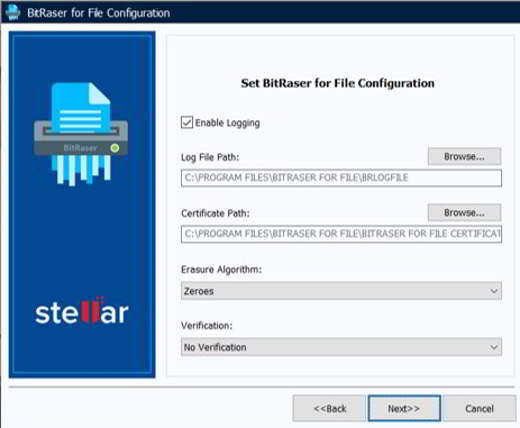Click the BitRaser title bar app icon
520x428 pixels.
click(x=13, y=12)
